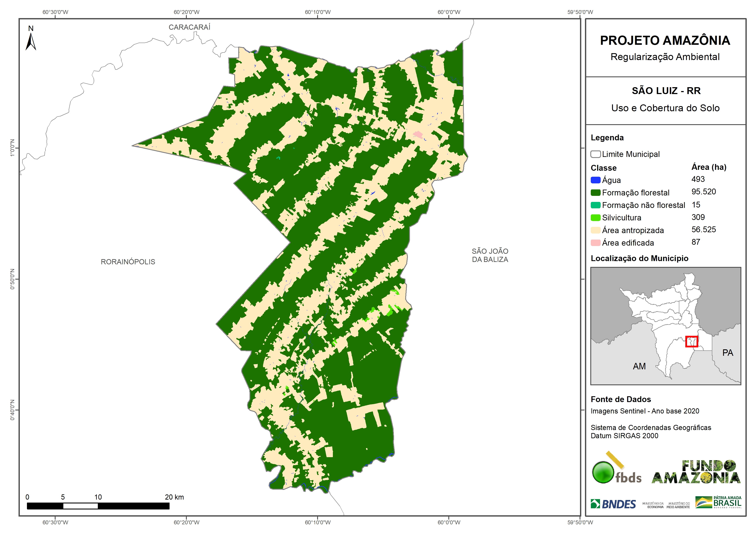Click the north arrow compass icon
This screenshot has height=534, width=756.
(31, 39)
